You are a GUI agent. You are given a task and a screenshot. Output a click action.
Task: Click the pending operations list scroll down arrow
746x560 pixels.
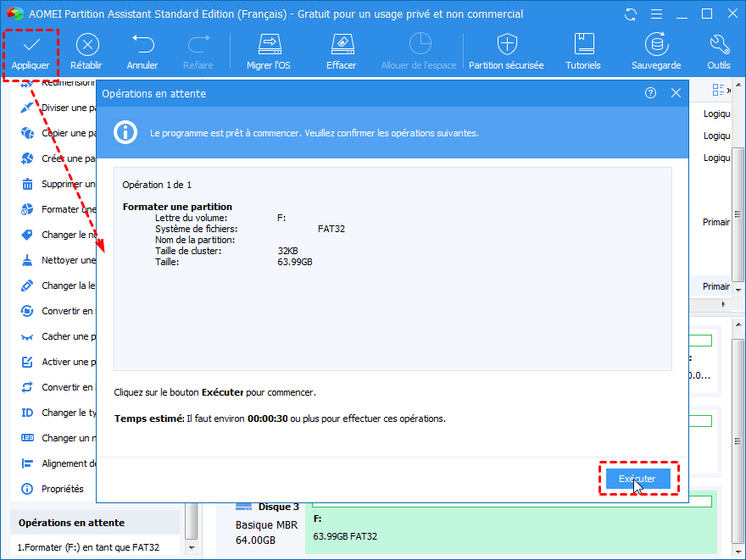(x=192, y=547)
